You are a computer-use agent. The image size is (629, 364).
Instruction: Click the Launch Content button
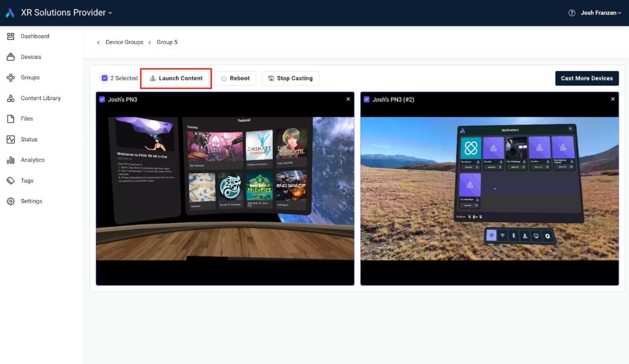point(176,78)
